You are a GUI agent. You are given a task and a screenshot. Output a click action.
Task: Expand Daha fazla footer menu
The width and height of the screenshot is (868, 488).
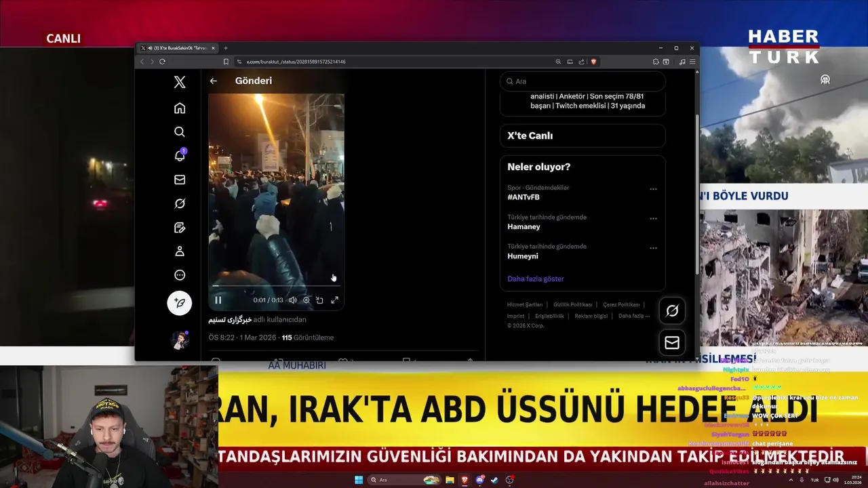coord(634,316)
